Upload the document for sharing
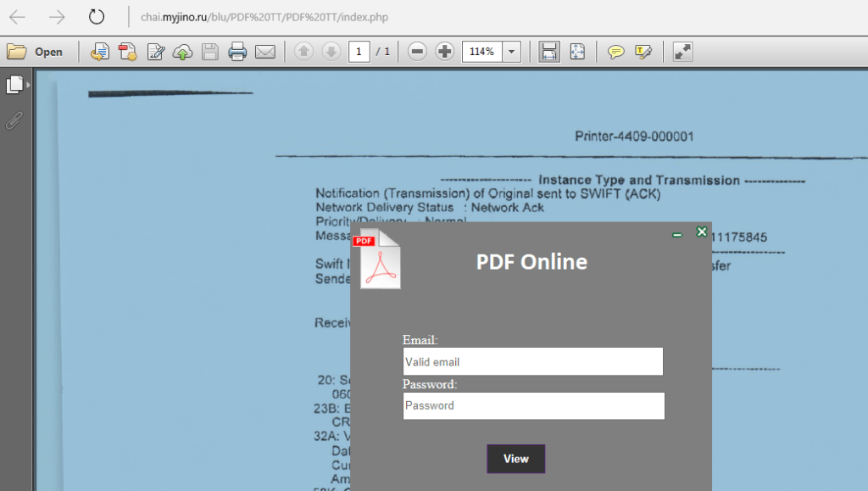This screenshot has width=868, height=491. pyautogui.click(x=182, y=52)
